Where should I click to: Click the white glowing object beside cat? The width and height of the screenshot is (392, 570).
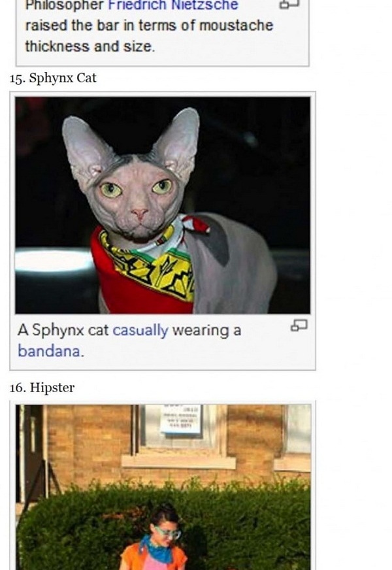[x=54, y=260]
